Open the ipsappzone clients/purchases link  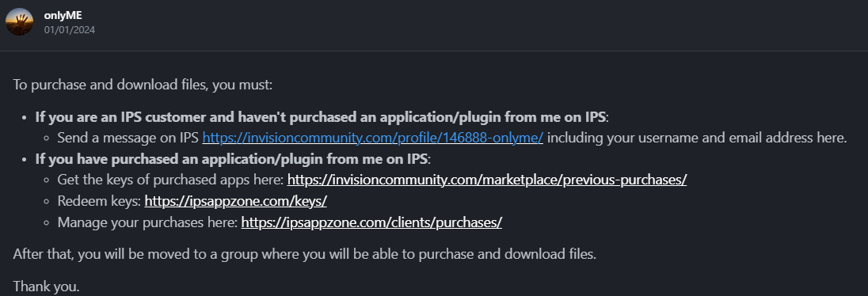372,222
